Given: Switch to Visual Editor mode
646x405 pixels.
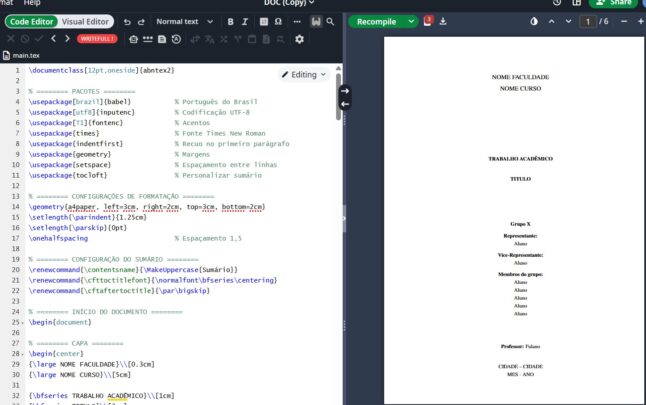Looking at the screenshot, I should 87,21.
